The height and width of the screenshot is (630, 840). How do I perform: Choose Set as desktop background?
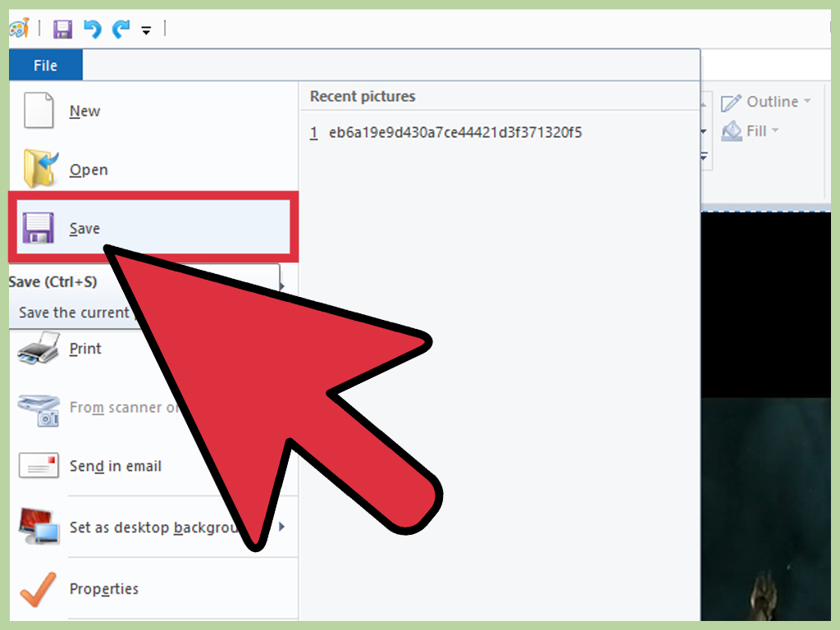[153, 527]
